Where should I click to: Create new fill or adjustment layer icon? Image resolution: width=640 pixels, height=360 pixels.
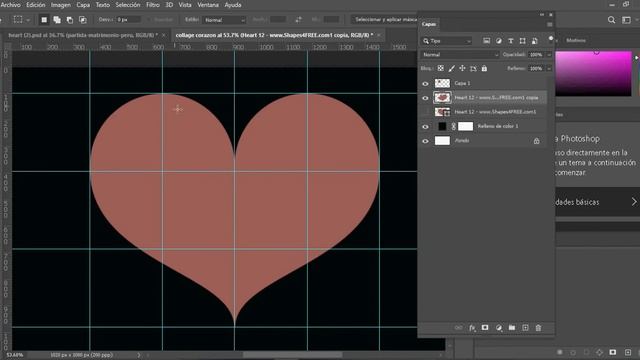point(499,328)
